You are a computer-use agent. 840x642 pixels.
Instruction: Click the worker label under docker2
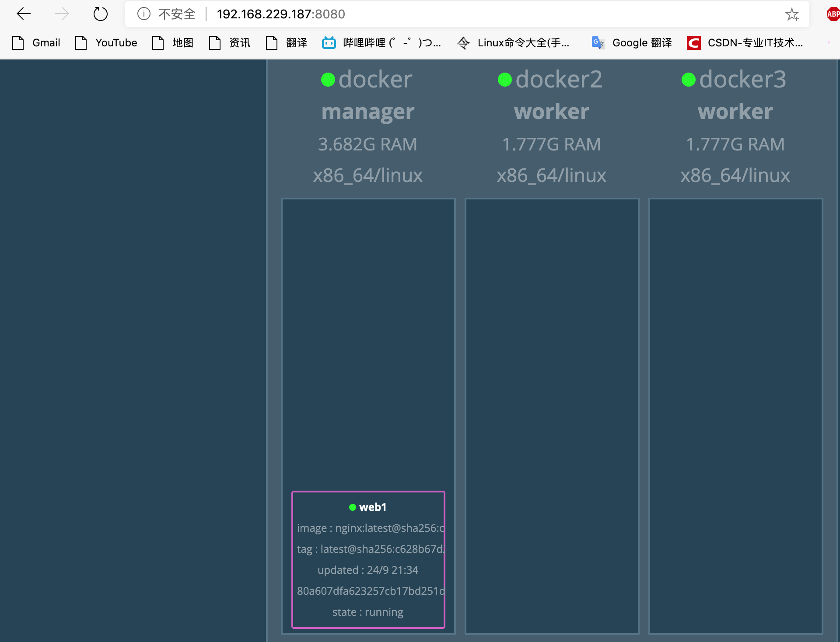pyautogui.click(x=552, y=112)
